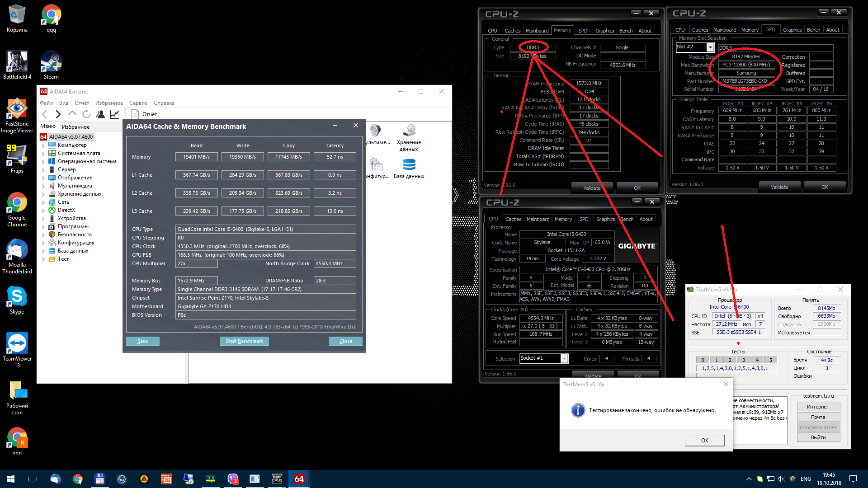Click the CPU-Z icon in the taskbar

tap(277, 479)
